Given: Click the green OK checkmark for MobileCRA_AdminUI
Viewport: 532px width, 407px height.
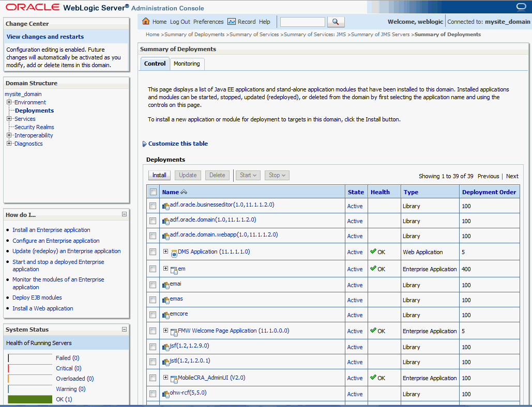Looking at the screenshot, I should [x=373, y=377].
